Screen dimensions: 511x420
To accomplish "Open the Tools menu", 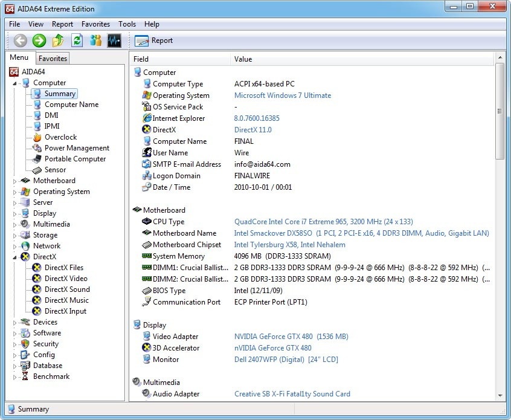I will (127, 24).
